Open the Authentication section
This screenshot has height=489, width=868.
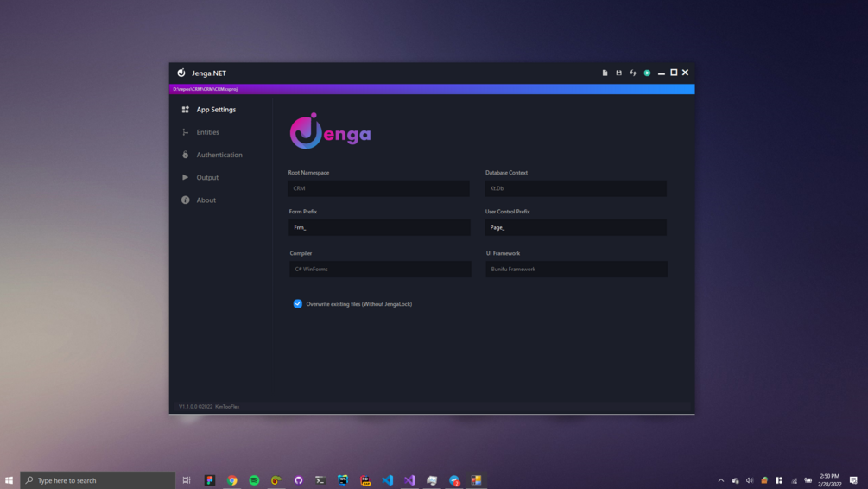click(219, 155)
